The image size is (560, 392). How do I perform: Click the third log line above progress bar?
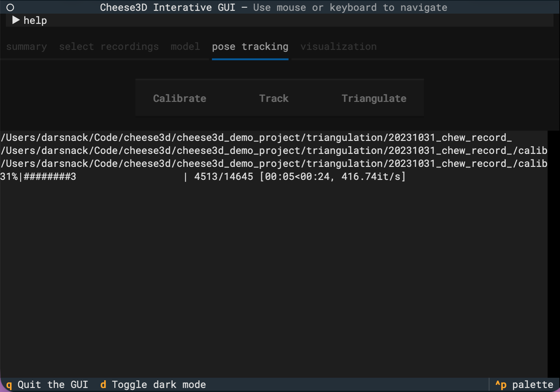click(274, 164)
